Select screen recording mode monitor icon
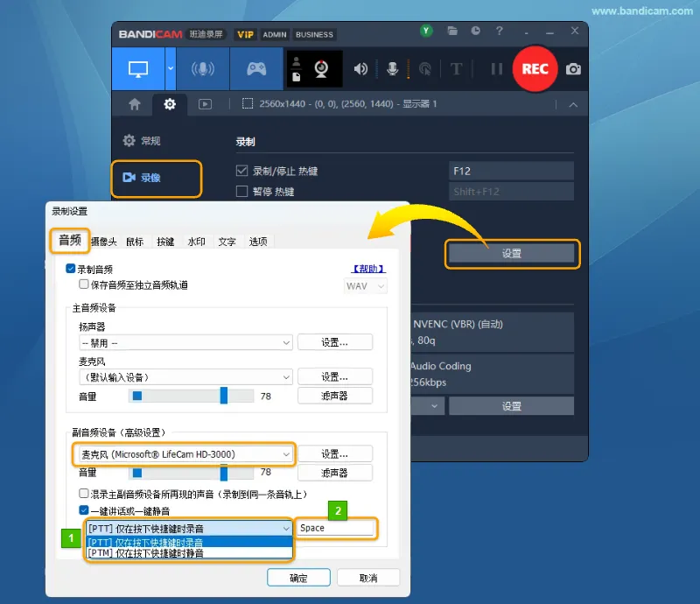This screenshot has width=700, height=604. [x=138, y=69]
